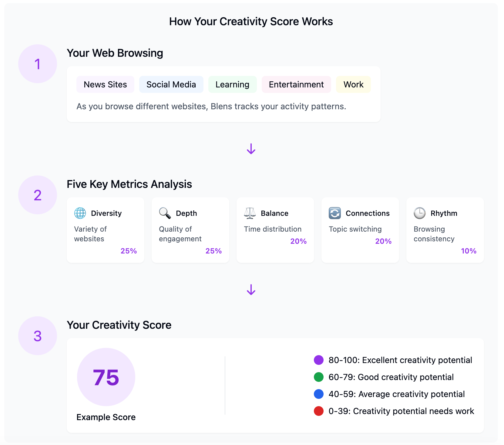Select the globe icon on the Diversity card
The image size is (504, 445).
(80, 213)
